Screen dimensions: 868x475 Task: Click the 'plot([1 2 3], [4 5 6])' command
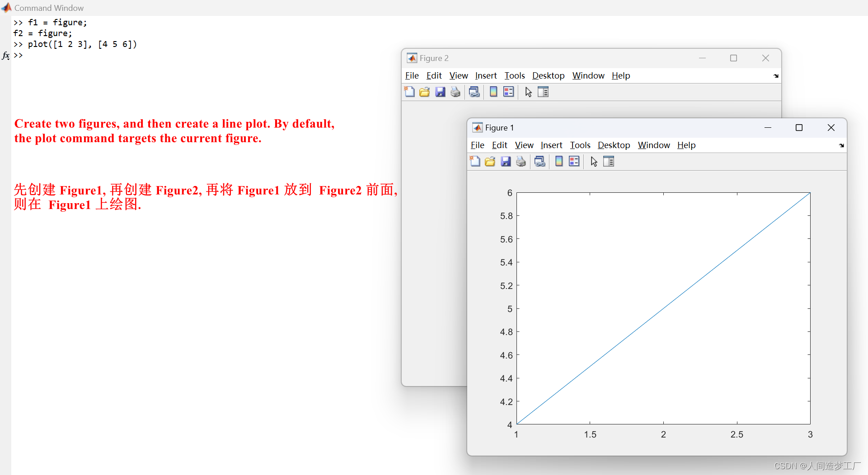(x=82, y=44)
